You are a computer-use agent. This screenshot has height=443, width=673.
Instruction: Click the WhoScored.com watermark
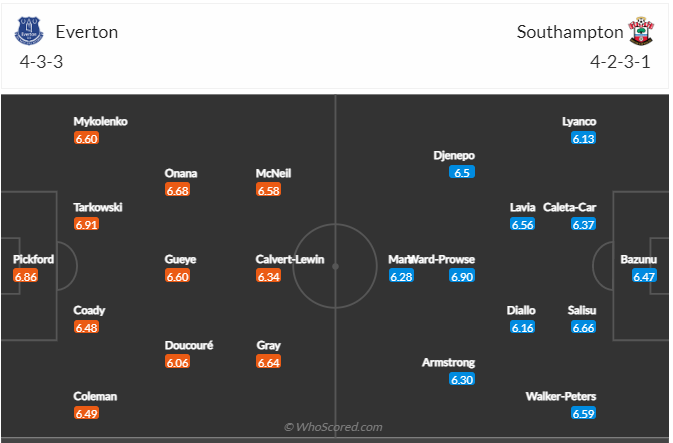point(333,427)
